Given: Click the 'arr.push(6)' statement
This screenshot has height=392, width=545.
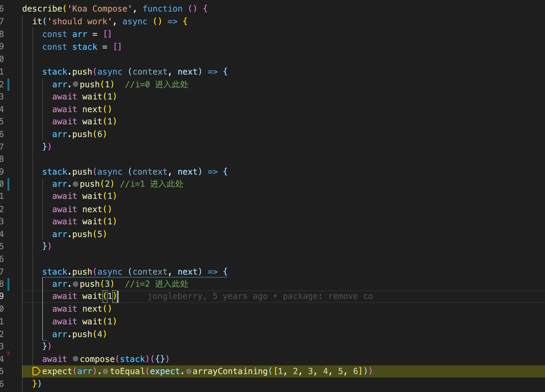Looking at the screenshot, I should coord(80,134).
